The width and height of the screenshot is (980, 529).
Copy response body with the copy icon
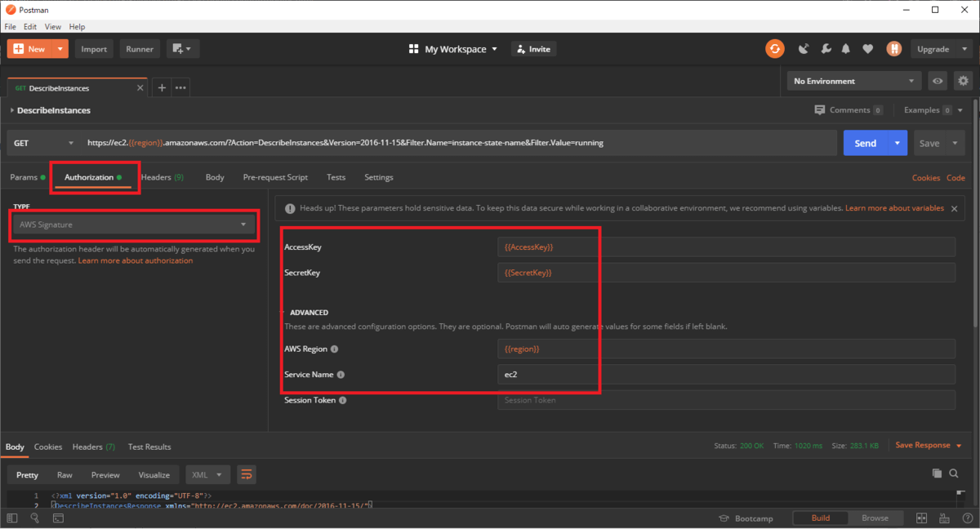(937, 473)
